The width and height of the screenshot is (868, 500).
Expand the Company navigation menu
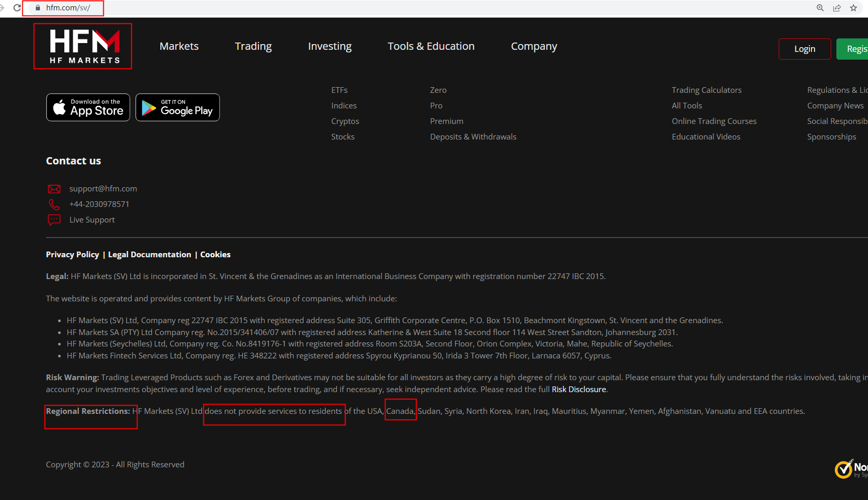point(534,46)
